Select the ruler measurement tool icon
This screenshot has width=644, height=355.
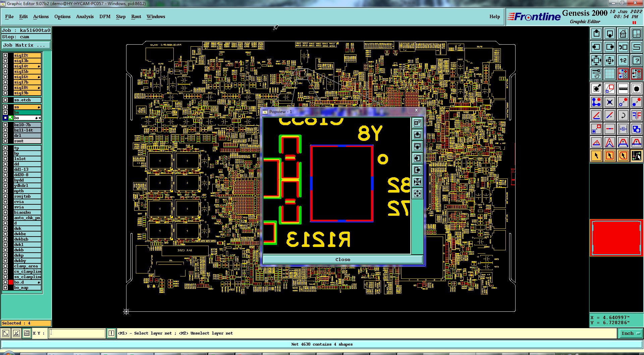(x=623, y=89)
